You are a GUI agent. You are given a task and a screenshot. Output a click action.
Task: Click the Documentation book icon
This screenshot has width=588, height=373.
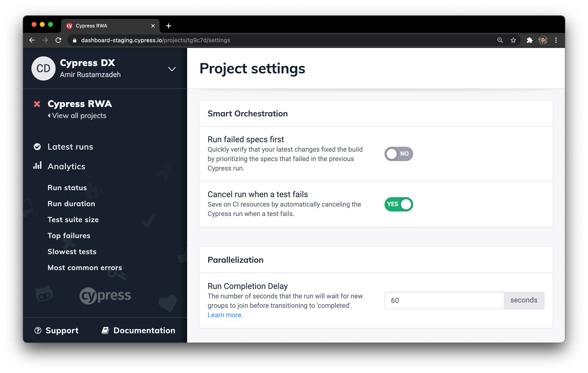pos(105,330)
